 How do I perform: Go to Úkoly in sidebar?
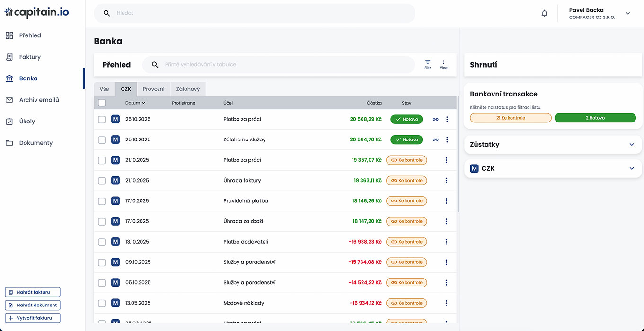click(27, 122)
